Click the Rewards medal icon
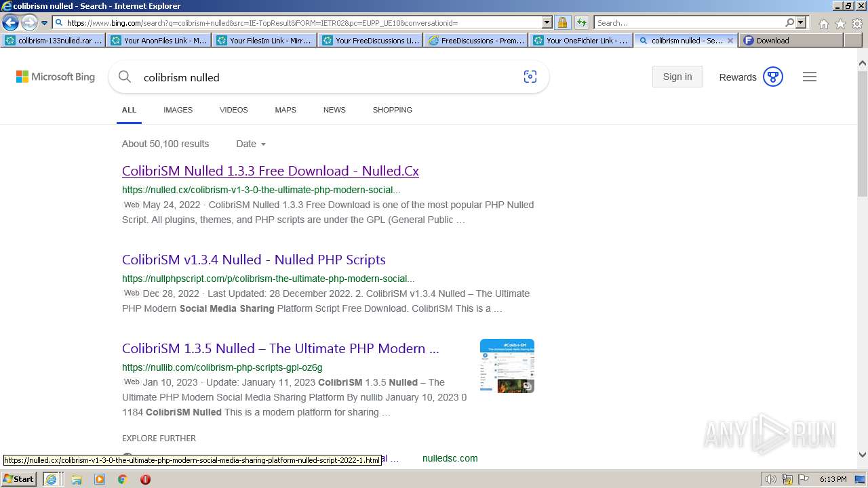 pyautogui.click(x=773, y=77)
